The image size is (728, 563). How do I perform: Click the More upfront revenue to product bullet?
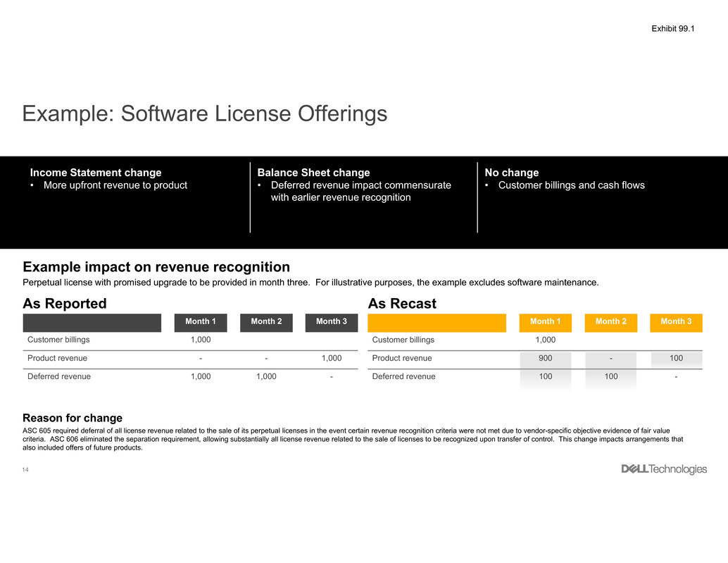click(x=115, y=185)
